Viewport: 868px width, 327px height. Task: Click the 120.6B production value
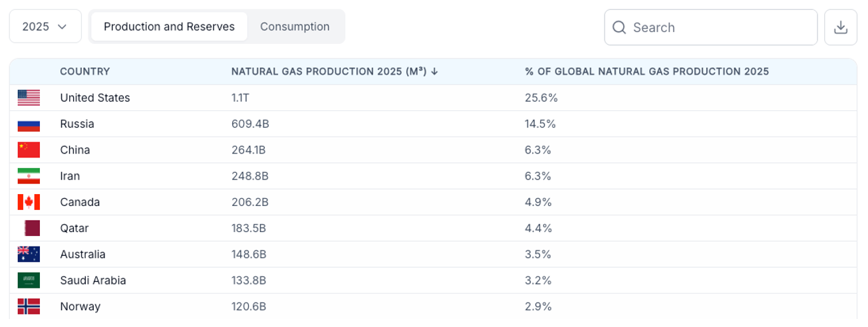249,306
